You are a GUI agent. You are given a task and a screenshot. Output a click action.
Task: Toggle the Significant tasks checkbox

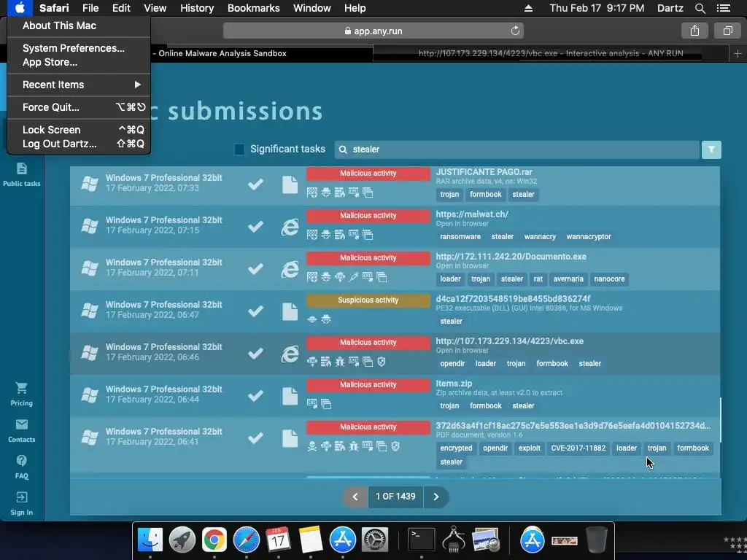coord(239,149)
